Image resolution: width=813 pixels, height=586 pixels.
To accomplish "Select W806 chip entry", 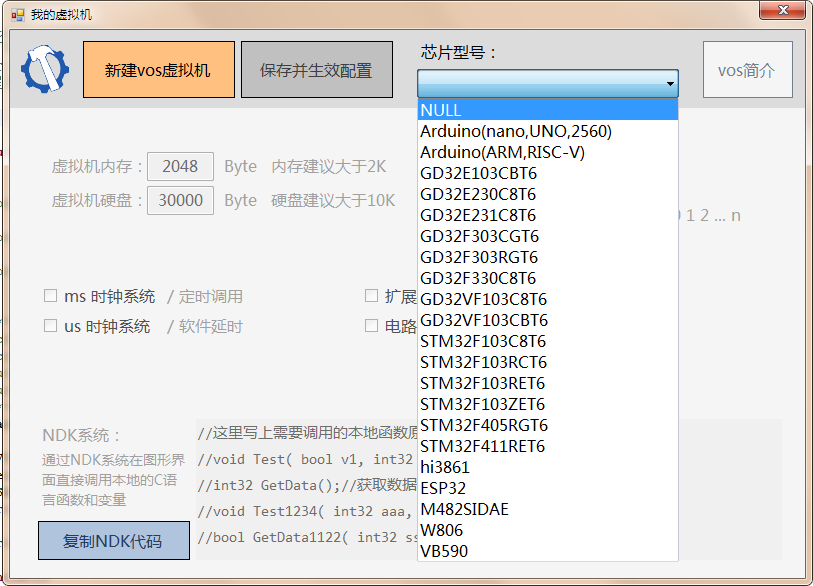I will tap(548, 530).
